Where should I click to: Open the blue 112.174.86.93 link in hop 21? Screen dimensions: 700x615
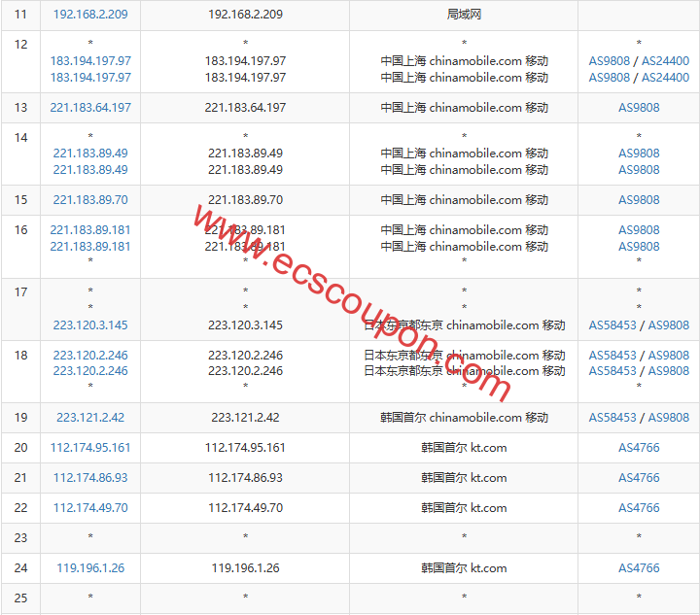pos(90,478)
